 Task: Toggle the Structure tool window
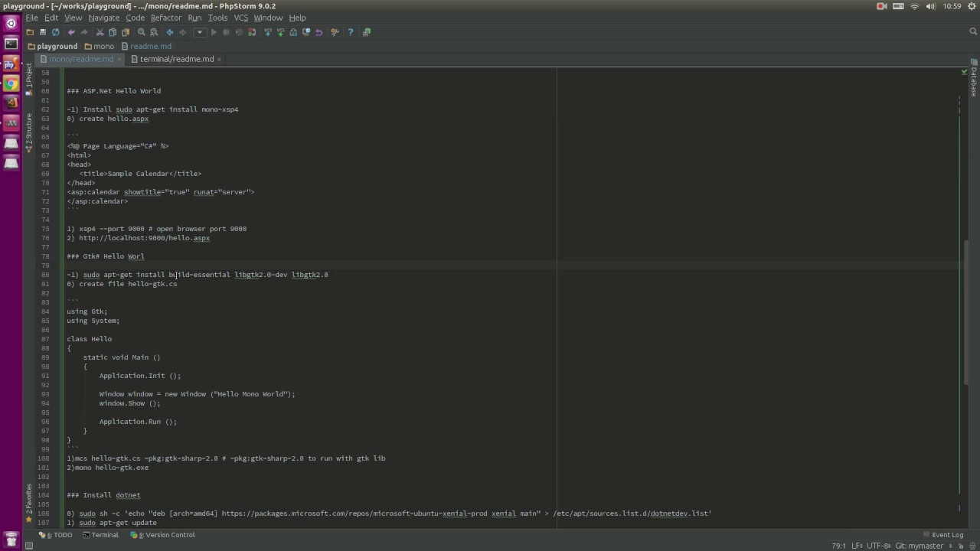point(29,132)
